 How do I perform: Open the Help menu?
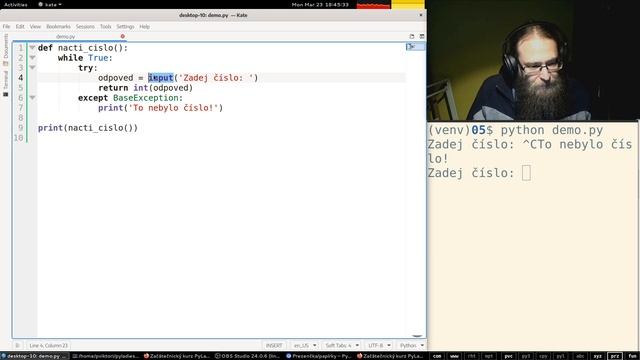(144, 27)
